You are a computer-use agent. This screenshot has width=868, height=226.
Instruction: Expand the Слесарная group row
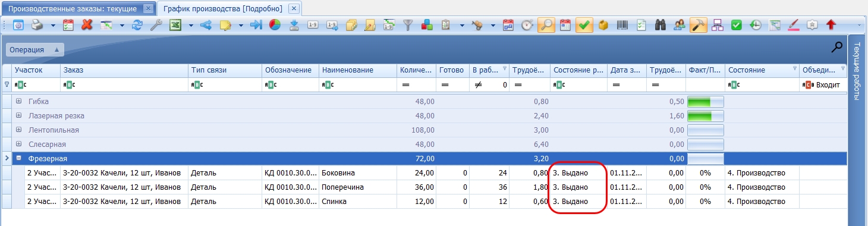[x=18, y=144]
